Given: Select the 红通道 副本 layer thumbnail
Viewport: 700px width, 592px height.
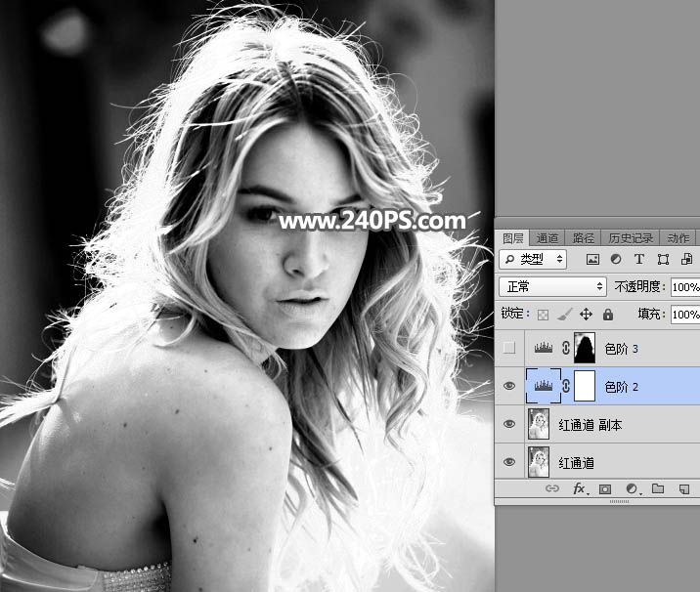Looking at the screenshot, I should 539,424.
